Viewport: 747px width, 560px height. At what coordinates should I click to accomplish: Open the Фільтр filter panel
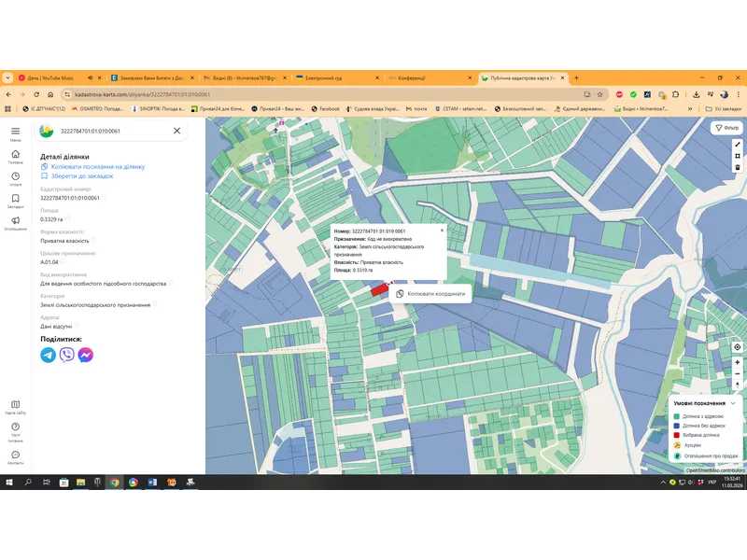tap(726, 128)
